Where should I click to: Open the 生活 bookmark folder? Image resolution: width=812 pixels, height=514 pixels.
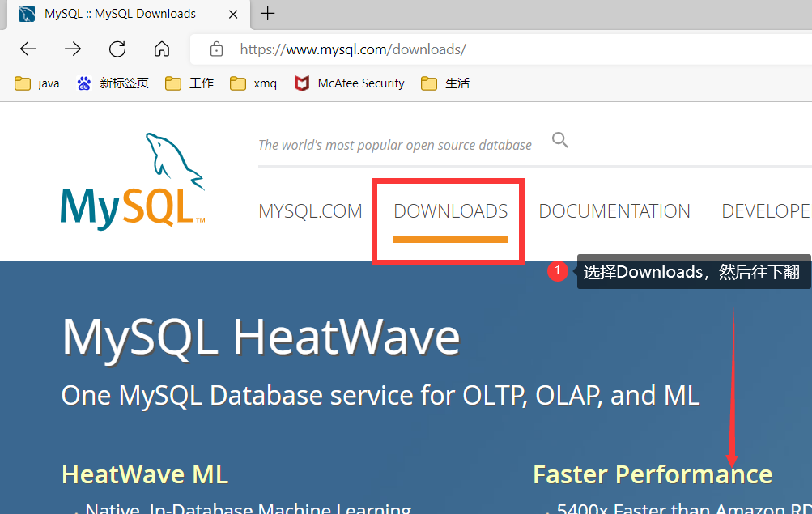(445, 83)
